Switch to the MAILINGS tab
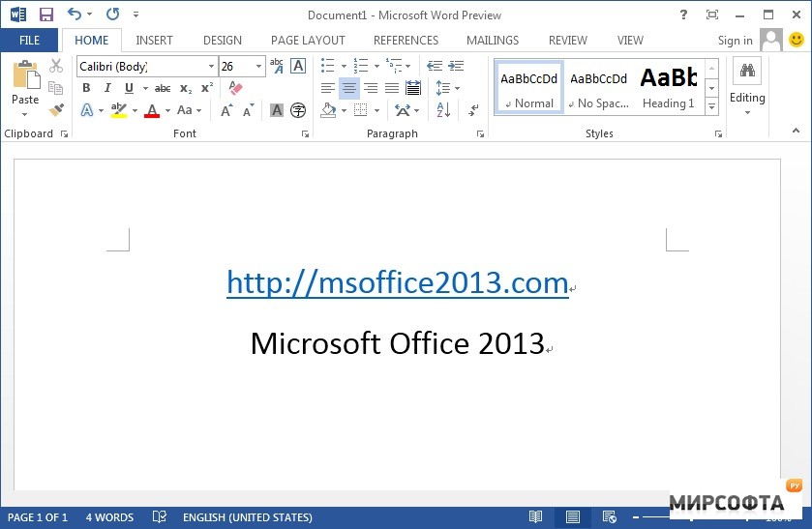Viewport: 812px width, 529px height. (492, 41)
